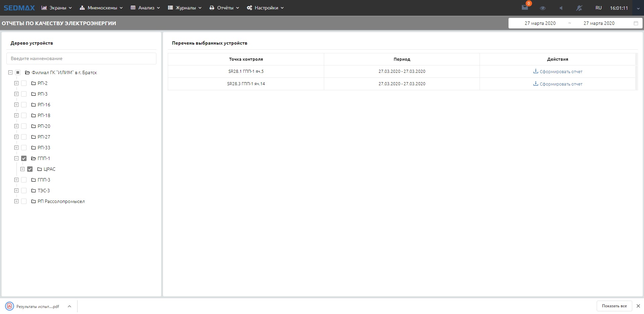Click the Показать все button
The width and height of the screenshot is (644, 314).
coord(614,306)
